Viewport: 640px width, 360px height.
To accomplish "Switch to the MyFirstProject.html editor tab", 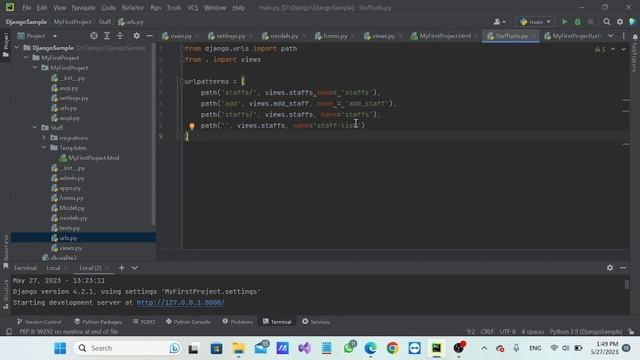I will click(444, 36).
